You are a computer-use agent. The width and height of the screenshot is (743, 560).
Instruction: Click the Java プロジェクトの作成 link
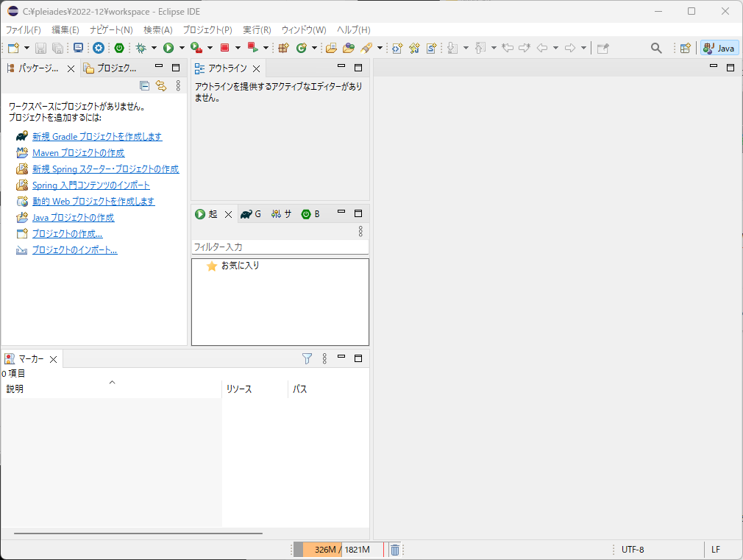click(73, 217)
